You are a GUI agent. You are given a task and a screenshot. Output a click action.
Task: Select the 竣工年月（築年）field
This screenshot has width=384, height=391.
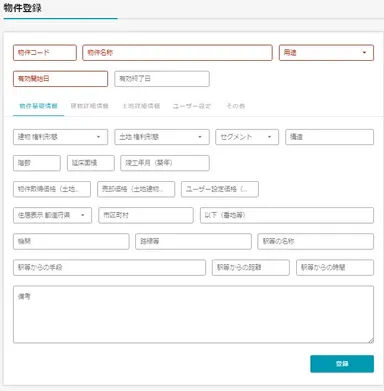point(165,163)
